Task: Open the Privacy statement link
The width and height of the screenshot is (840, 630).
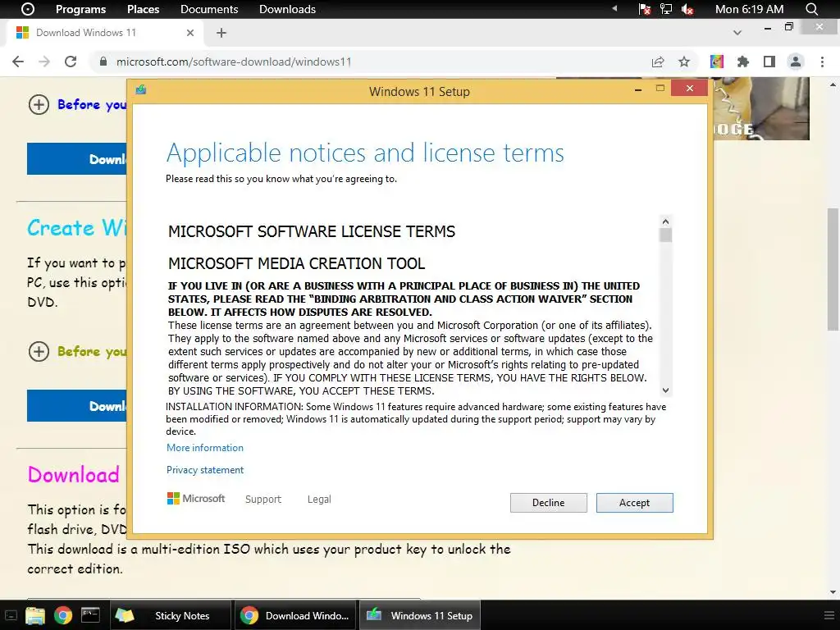Action: click(x=204, y=470)
